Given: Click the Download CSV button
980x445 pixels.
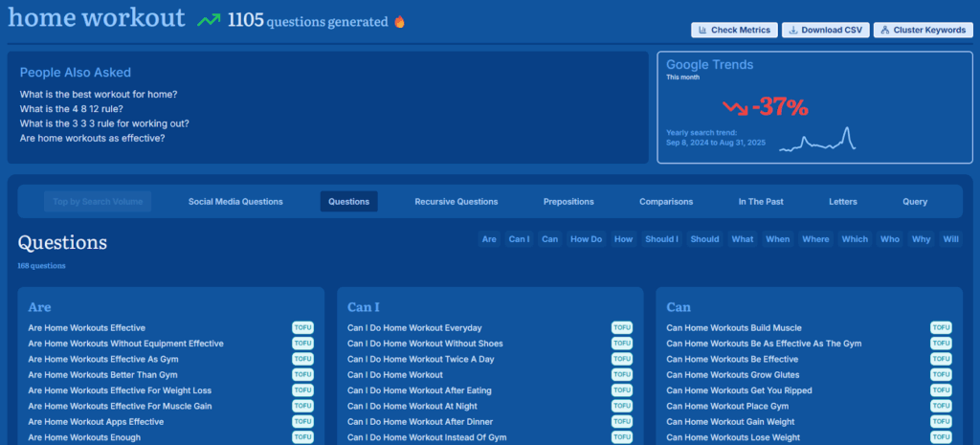Looking at the screenshot, I should [x=823, y=30].
